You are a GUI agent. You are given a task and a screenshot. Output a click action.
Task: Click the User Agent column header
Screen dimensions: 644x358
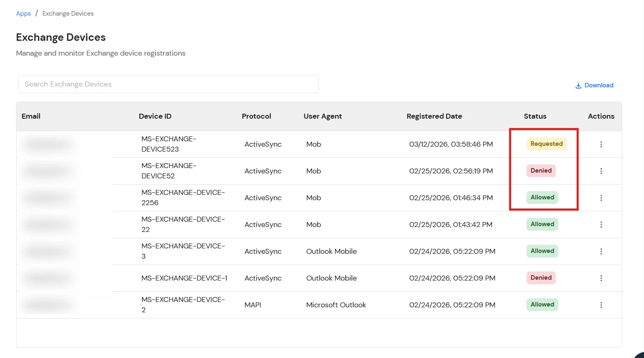point(323,116)
